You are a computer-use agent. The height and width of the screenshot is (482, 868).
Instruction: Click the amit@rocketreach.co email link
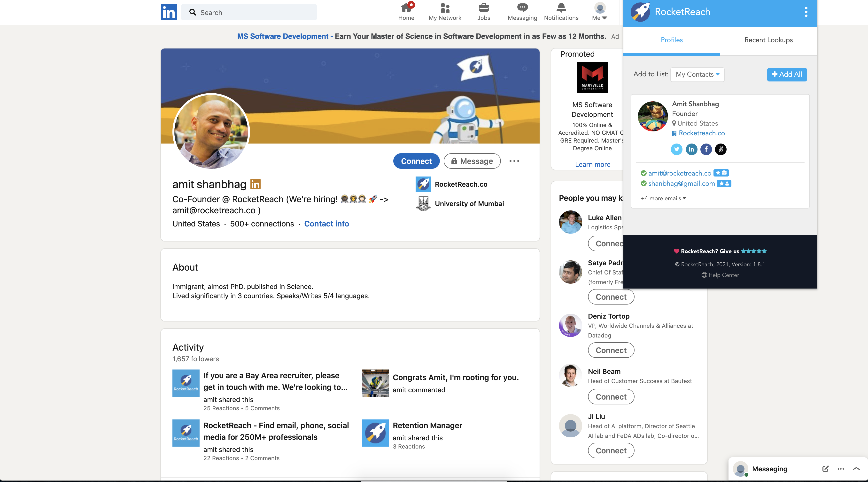(x=681, y=173)
